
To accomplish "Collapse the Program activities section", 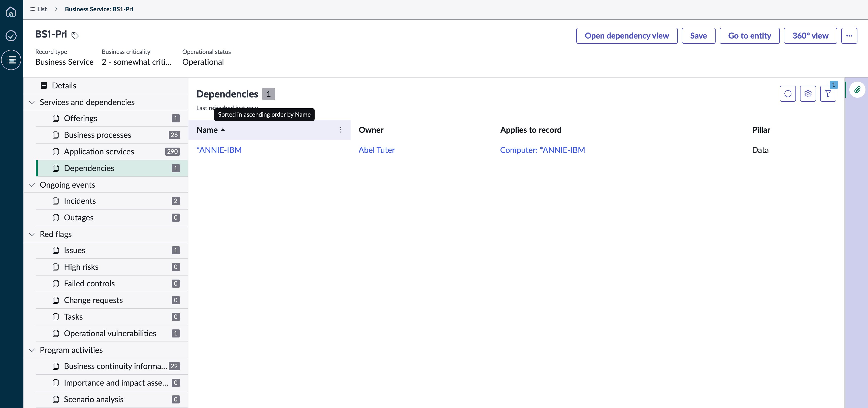I will tap(32, 350).
